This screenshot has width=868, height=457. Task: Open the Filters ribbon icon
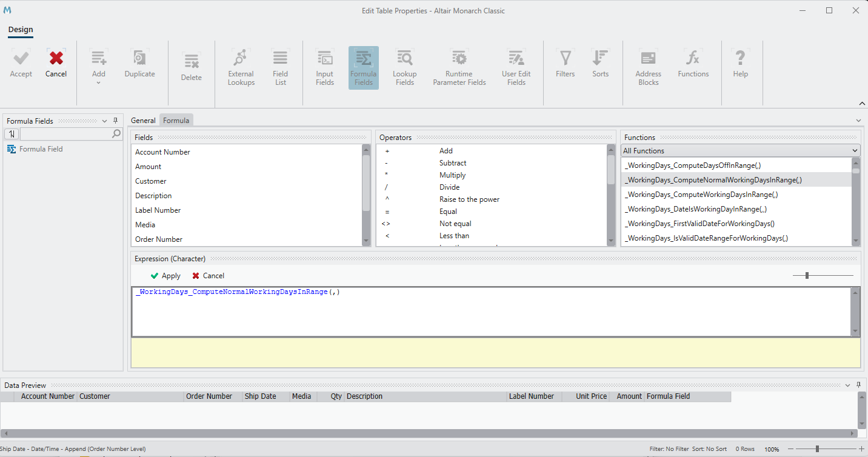[x=566, y=58]
